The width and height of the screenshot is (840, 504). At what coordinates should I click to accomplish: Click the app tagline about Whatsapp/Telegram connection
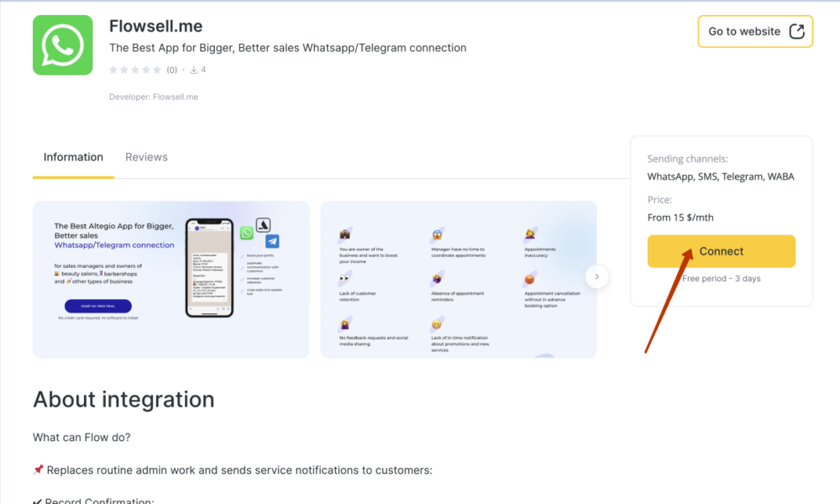point(287,48)
